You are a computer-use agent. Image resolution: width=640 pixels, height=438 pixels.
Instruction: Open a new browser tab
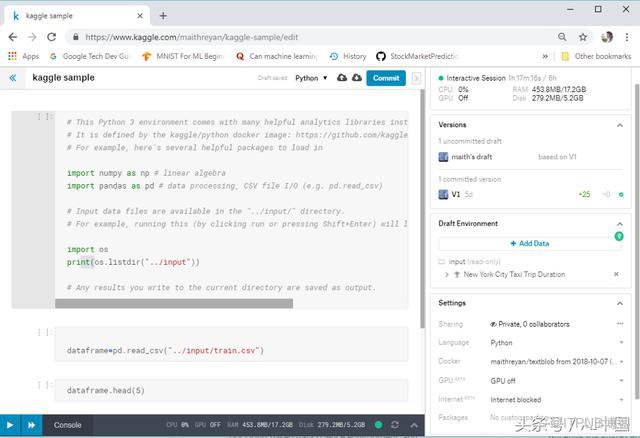click(163, 16)
